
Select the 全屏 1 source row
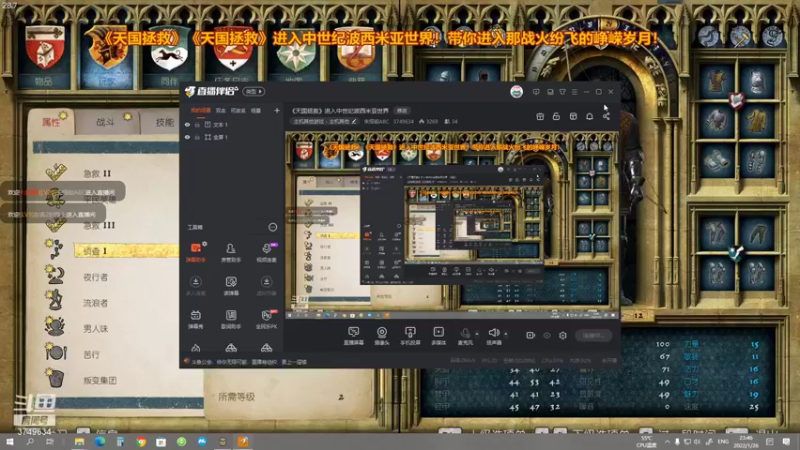tap(232, 137)
